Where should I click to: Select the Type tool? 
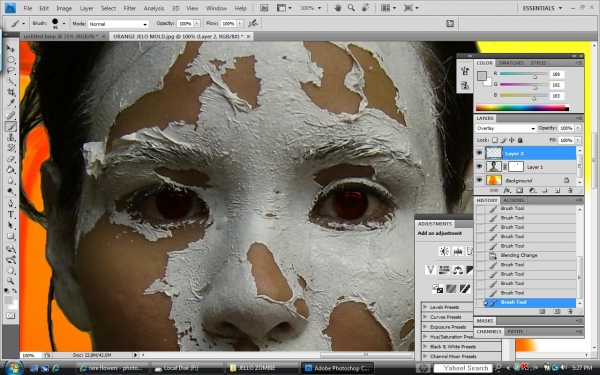[10, 214]
